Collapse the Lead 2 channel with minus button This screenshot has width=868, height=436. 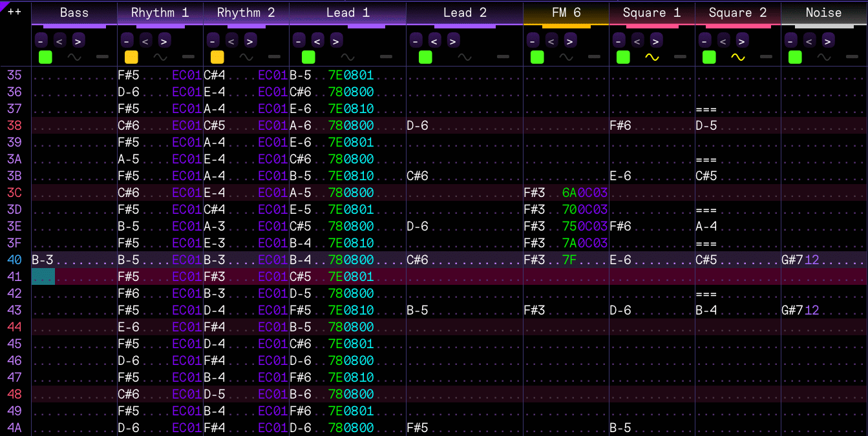416,40
